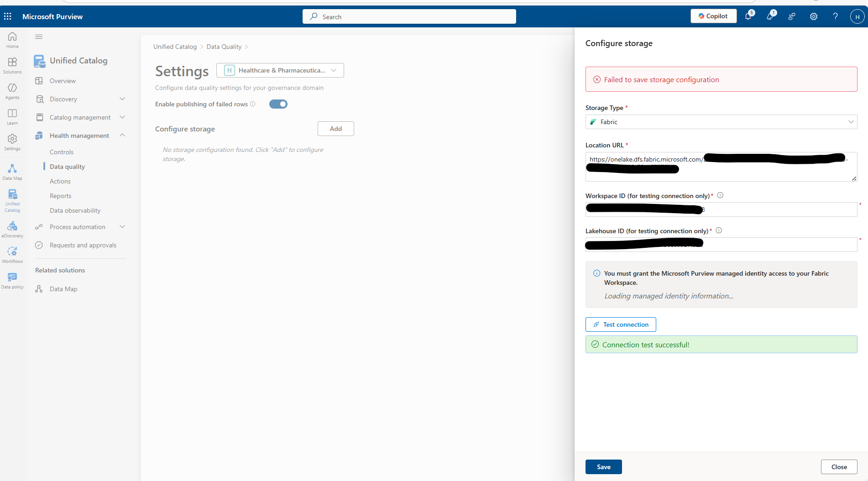Select Data quality menu item
Image resolution: width=868 pixels, height=481 pixels.
pos(68,167)
